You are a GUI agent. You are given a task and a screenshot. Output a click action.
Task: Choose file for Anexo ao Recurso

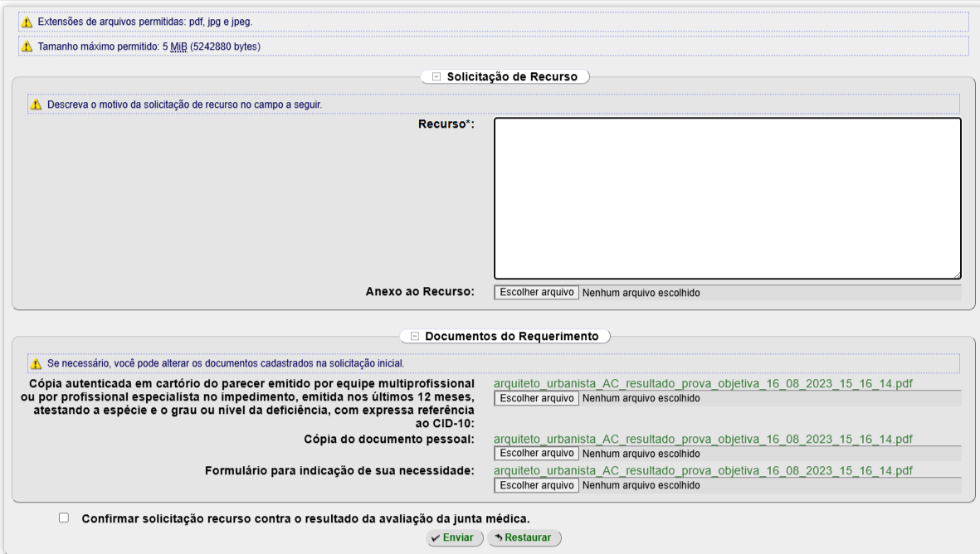(x=536, y=292)
